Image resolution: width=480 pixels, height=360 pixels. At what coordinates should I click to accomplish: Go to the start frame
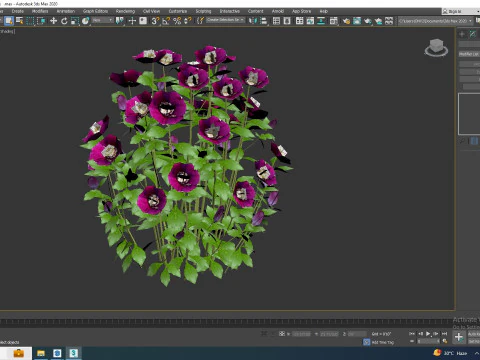coord(412,333)
